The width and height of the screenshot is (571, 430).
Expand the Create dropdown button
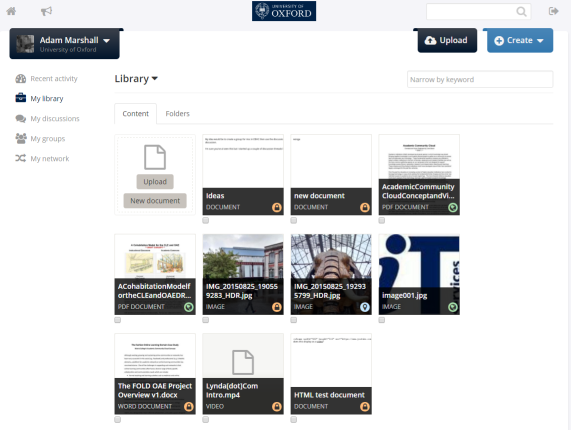(x=520, y=40)
